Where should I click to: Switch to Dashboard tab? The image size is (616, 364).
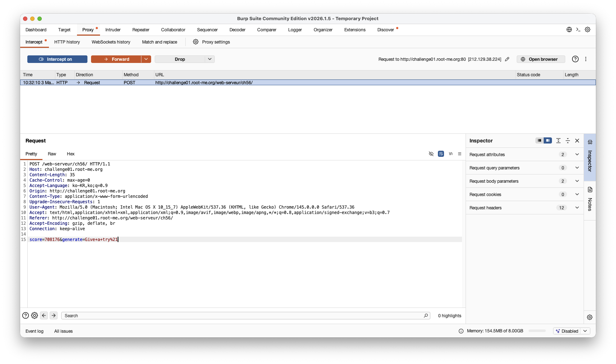[36, 30]
